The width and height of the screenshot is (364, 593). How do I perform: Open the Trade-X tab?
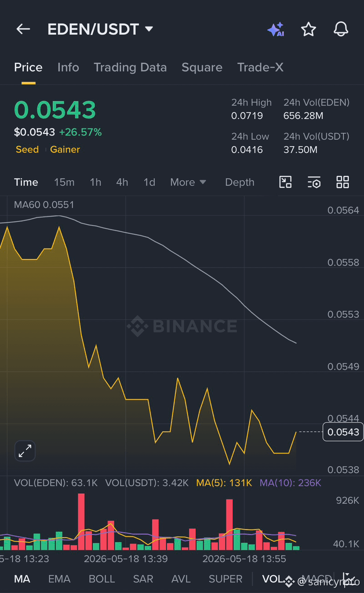coord(260,67)
